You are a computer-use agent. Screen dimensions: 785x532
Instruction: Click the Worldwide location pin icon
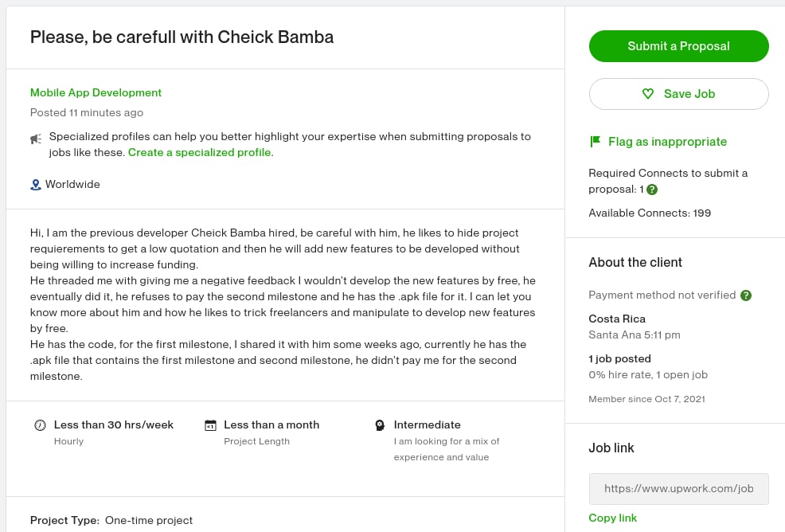(36, 185)
